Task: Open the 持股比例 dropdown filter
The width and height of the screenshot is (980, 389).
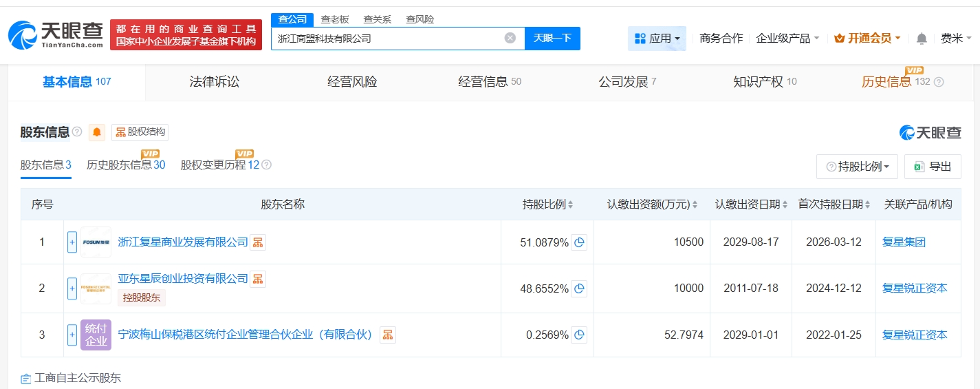Action: coord(857,167)
